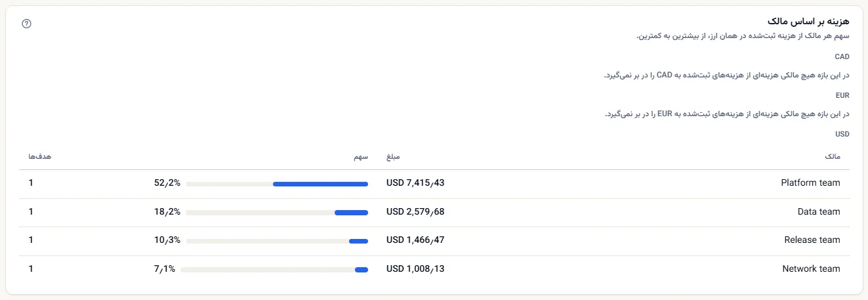Open the help icon for cost by owner
This screenshot has height=300, width=868.
26,24
